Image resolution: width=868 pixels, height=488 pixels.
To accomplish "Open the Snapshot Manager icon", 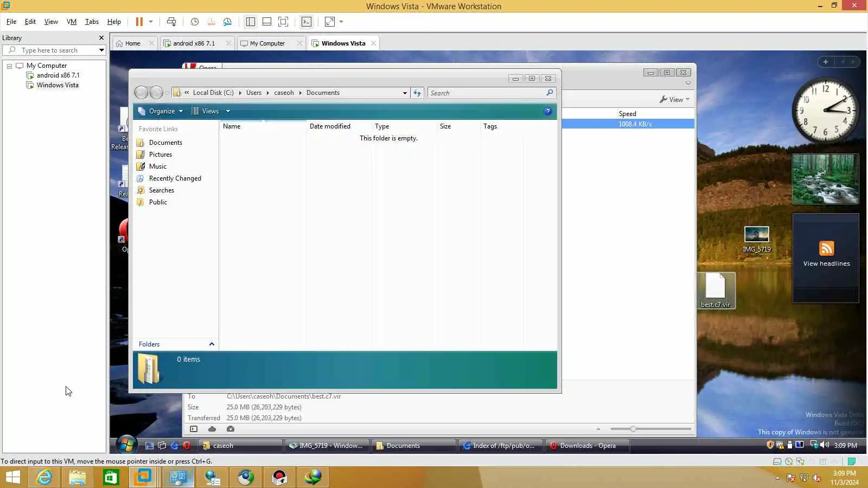I will (x=227, y=22).
